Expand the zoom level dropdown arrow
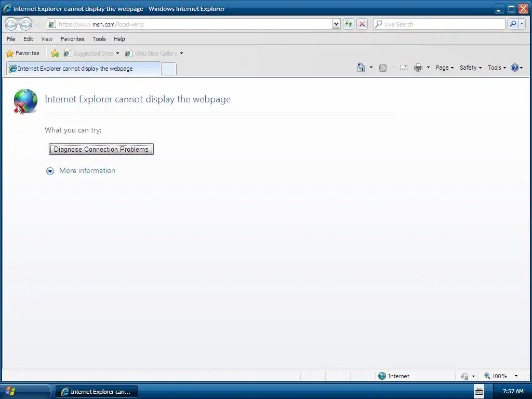The image size is (532, 399). [516, 376]
